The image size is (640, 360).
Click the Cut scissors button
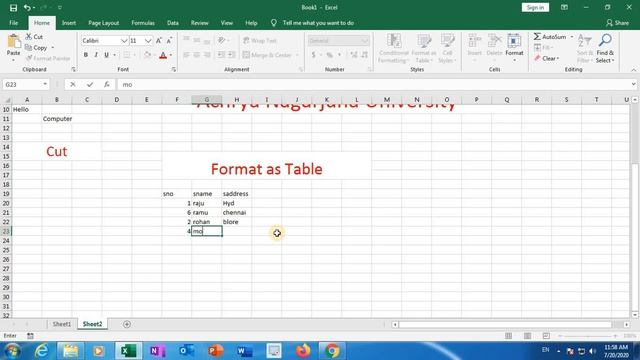34,37
